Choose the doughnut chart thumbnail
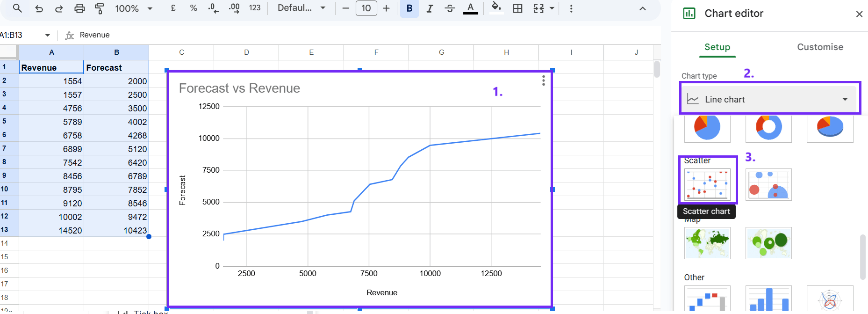 click(768, 128)
